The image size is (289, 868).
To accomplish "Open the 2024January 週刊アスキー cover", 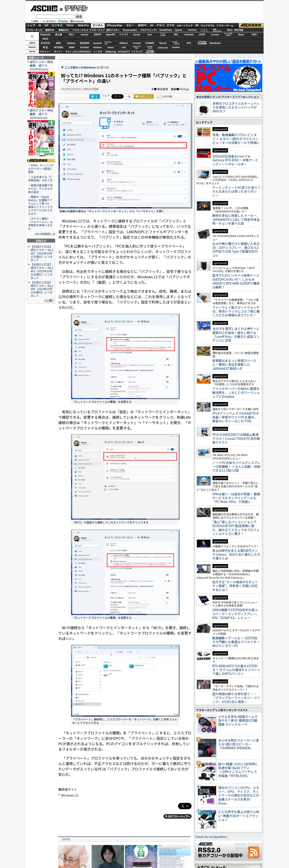I will 41,138.
